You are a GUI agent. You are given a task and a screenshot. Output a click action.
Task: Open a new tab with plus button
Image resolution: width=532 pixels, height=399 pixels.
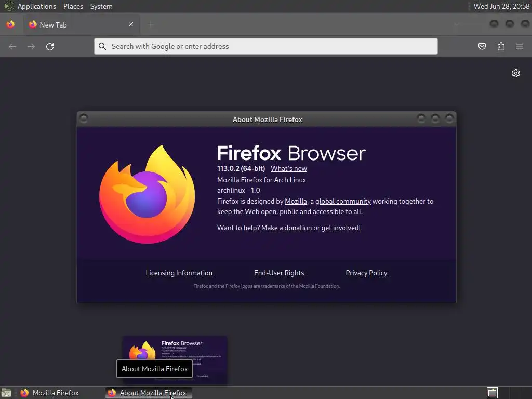[x=151, y=24]
